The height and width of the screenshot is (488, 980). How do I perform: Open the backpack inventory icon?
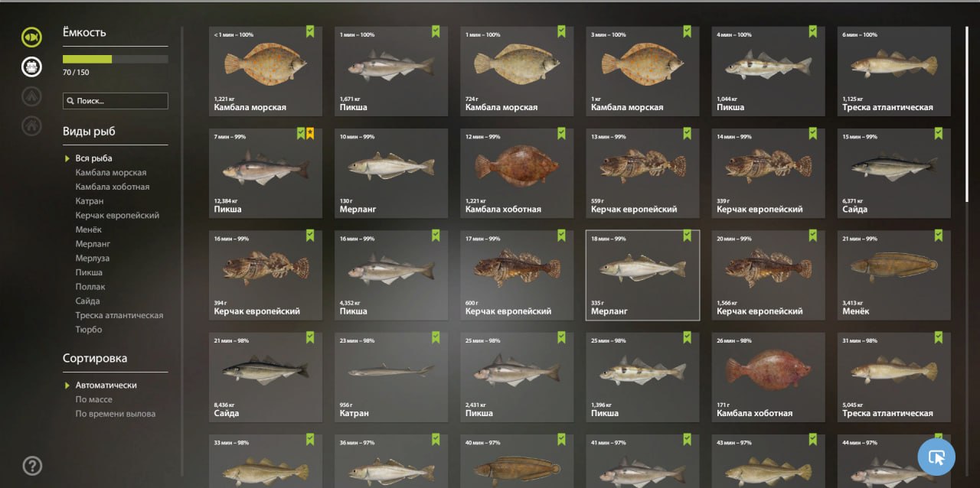click(31, 67)
